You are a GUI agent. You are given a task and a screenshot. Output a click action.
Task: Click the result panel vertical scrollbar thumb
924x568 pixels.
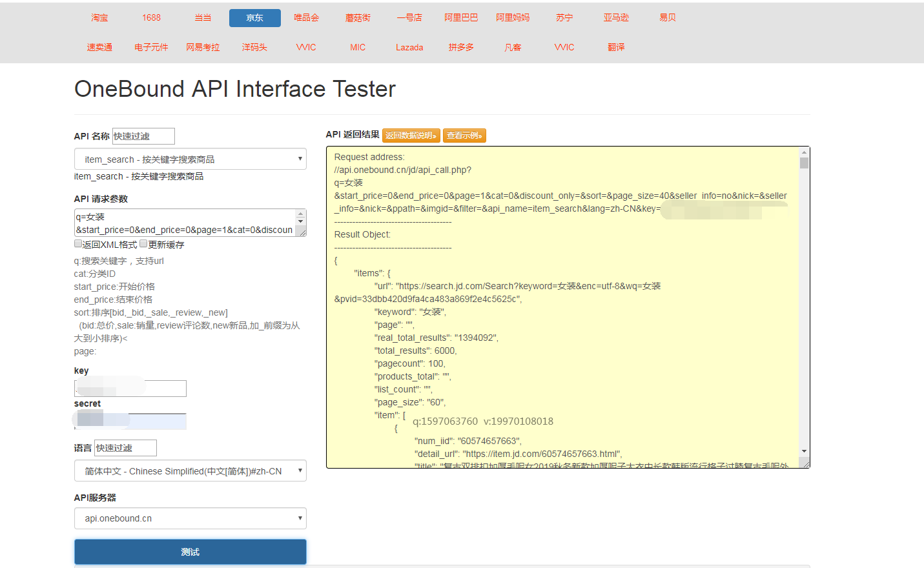coord(804,163)
